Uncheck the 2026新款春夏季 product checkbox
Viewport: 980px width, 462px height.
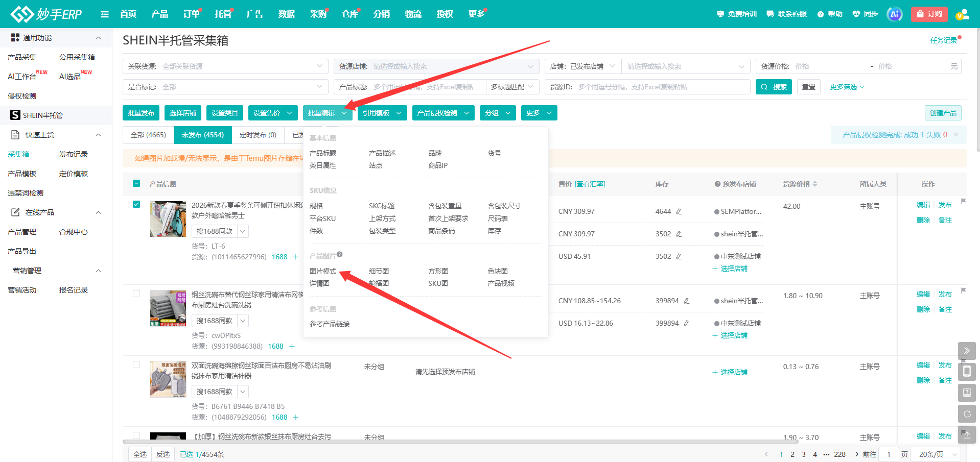click(x=136, y=204)
